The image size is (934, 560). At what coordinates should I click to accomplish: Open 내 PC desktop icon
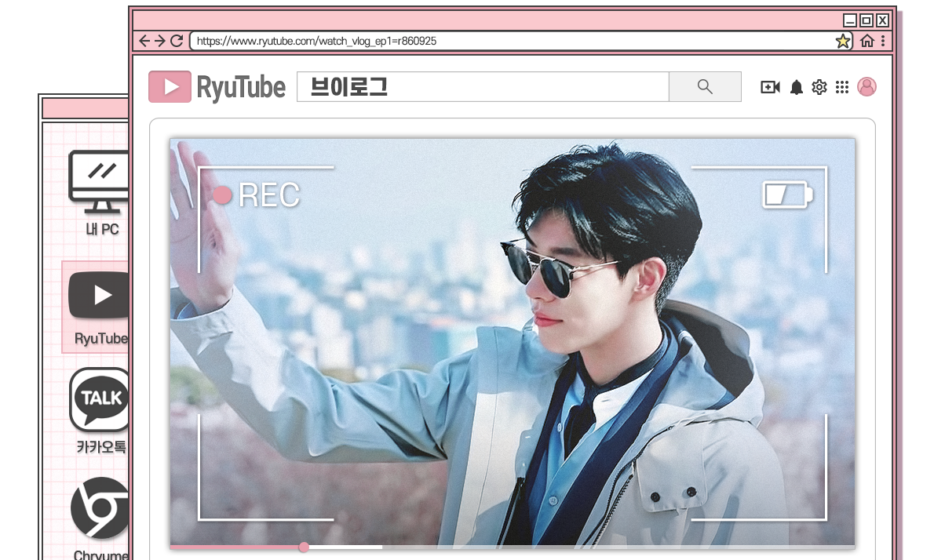99,194
